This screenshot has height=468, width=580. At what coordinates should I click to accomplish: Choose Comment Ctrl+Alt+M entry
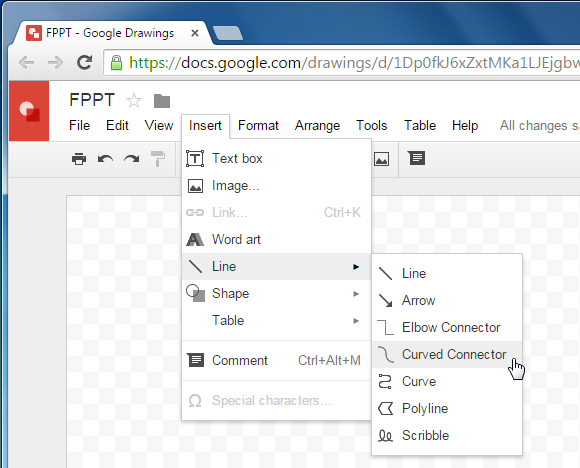click(276, 360)
